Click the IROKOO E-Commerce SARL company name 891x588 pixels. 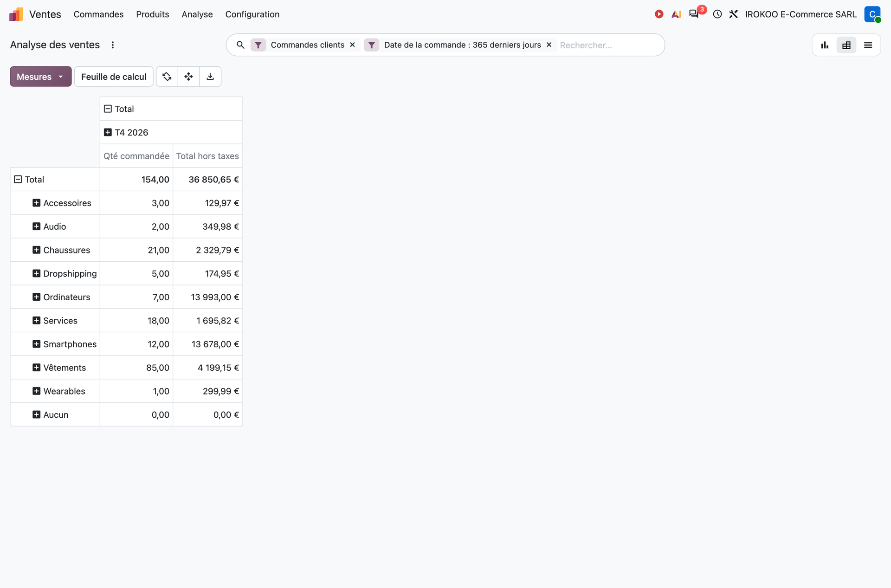pos(801,14)
